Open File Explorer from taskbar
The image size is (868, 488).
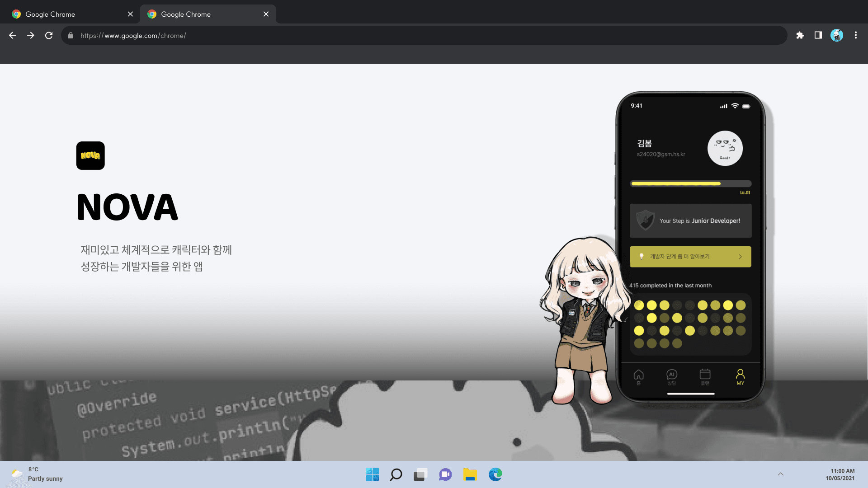[470, 474]
